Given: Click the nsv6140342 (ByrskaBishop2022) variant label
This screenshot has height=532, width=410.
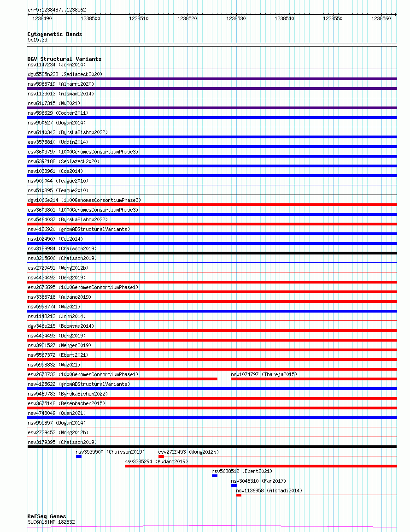Looking at the screenshot, I should pos(68,132).
